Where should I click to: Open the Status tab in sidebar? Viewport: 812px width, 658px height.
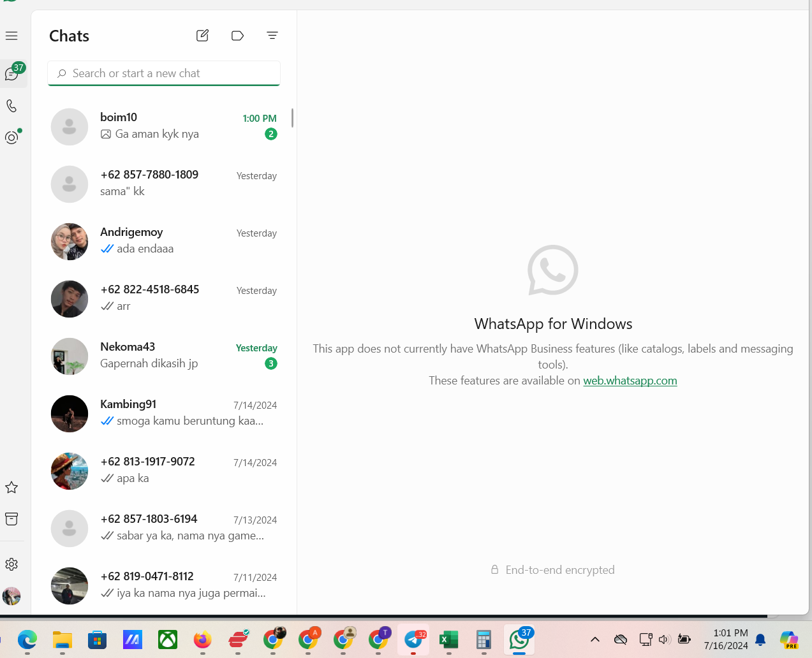point(11,137)
